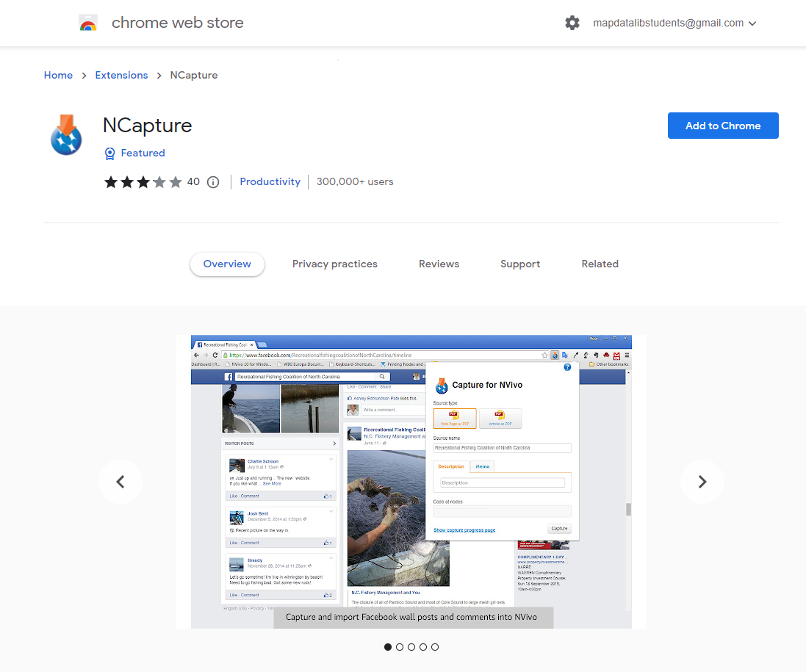This screenshot has height=672, width=806.
Task: Click the Extensions breadcrumb link
Action: pos(121,75)
